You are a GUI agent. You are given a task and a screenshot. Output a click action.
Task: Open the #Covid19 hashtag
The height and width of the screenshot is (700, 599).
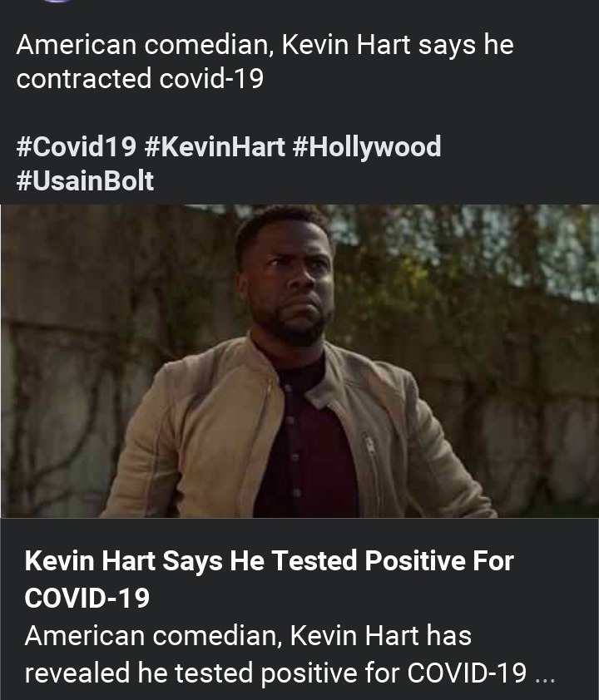coord(77,147)
